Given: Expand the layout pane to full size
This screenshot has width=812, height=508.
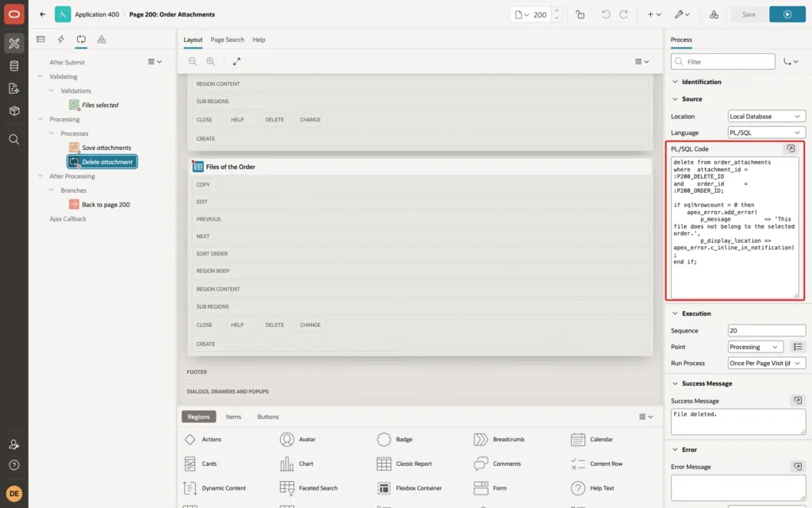Looking at the screenshot, I should (x=236, y=62).
